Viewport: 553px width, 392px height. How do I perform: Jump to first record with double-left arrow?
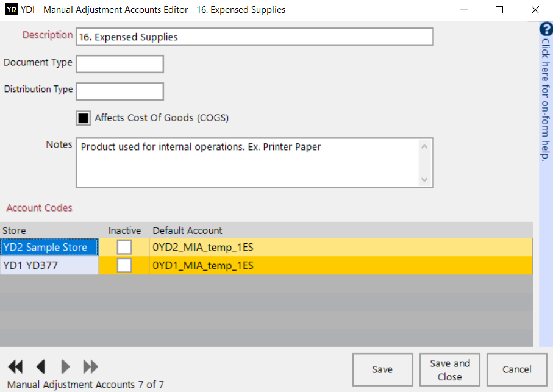pos(15,366)
